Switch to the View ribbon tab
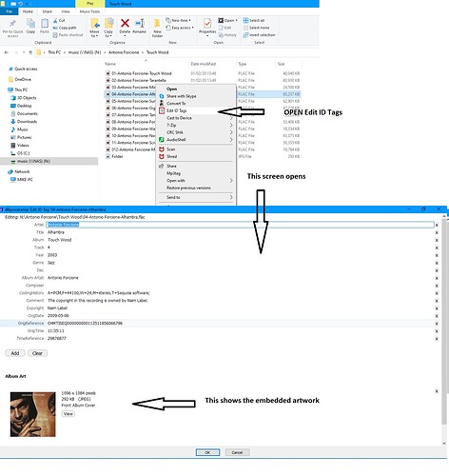Screen dimensions: 449x476 coord(66,11)
